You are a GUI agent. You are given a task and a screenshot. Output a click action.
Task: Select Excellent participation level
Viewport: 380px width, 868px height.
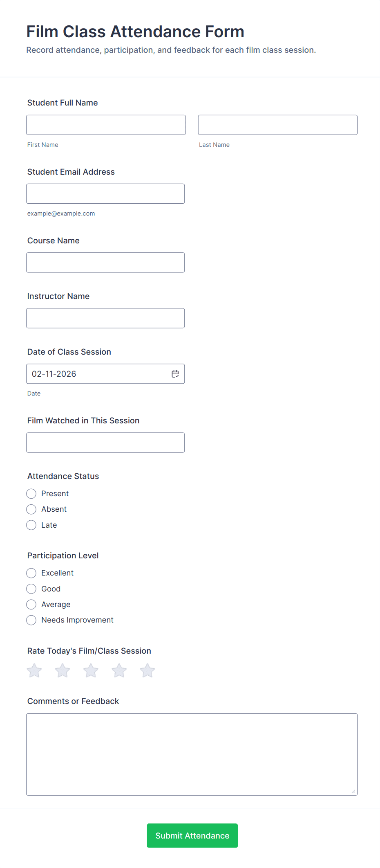[31, 573]
